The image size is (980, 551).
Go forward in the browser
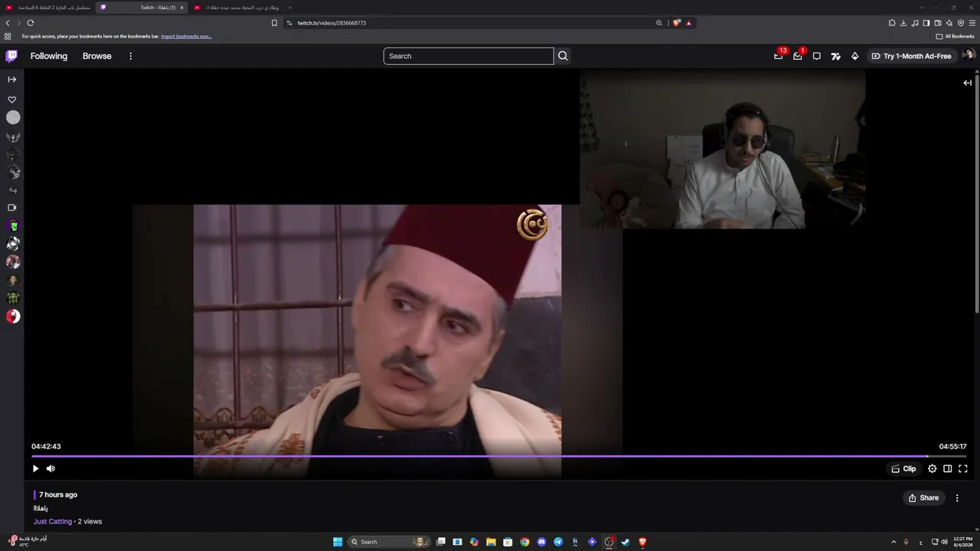tap(18, 23)
